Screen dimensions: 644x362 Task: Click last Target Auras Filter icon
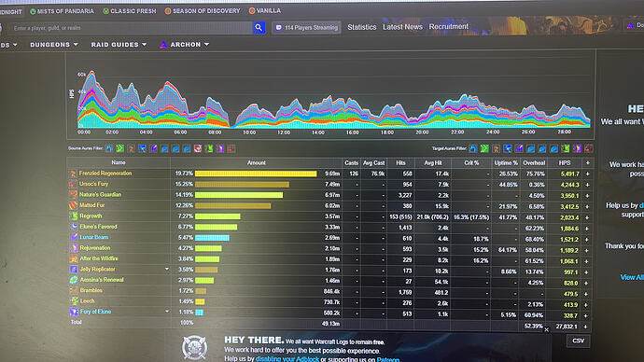coord(589,148)
